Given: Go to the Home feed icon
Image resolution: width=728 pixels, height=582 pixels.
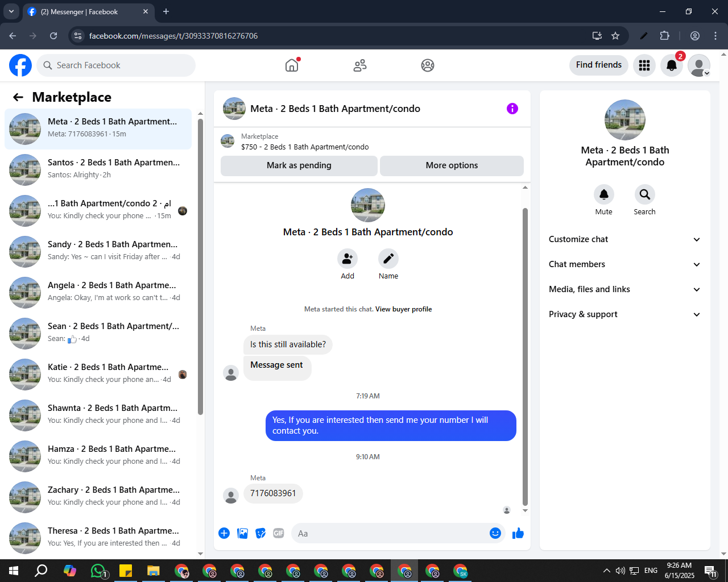Looking at the screenshot, I should (292, 65).
